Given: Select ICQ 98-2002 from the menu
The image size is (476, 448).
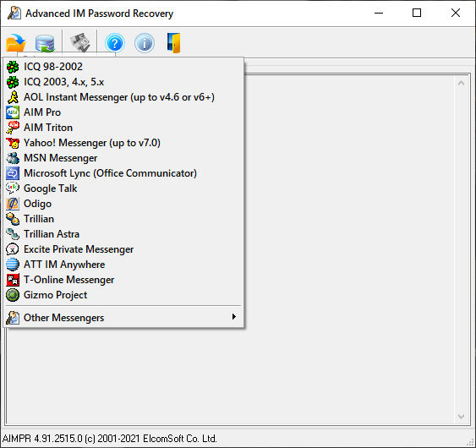Looking at the screenshot, I should [123, 67].
